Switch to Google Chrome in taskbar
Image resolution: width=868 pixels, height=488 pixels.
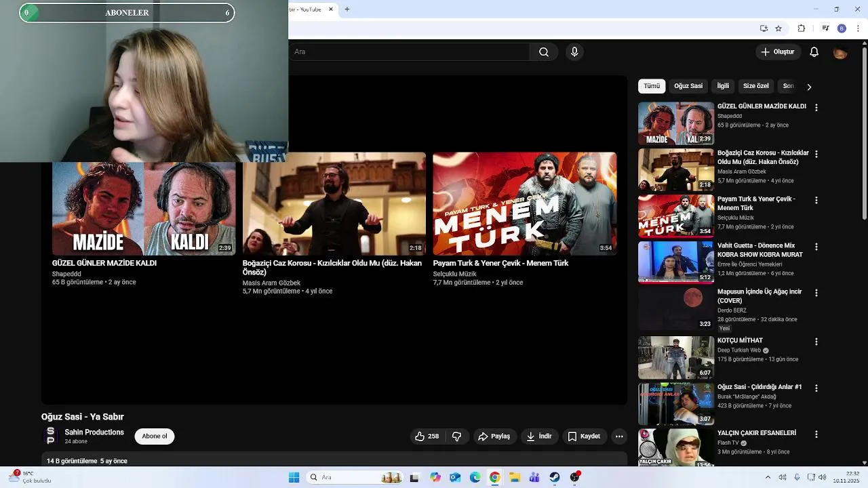pyautogui.click(x=495, y=478)
